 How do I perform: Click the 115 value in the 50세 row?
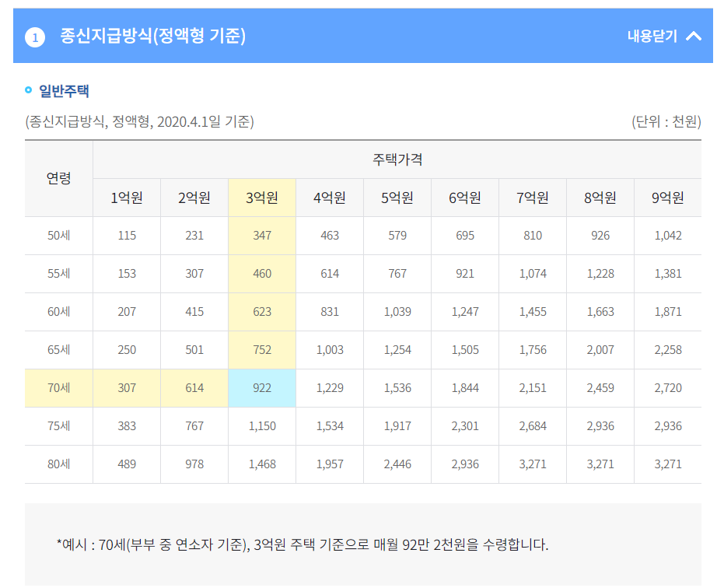pos(127,236)
